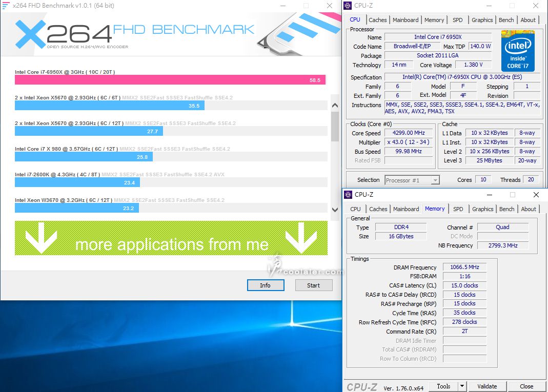This screenshot has height=392, width=548.
Task: Click the Cores count field showing 10
Action: pyautogui.click(x=483, y=179)
